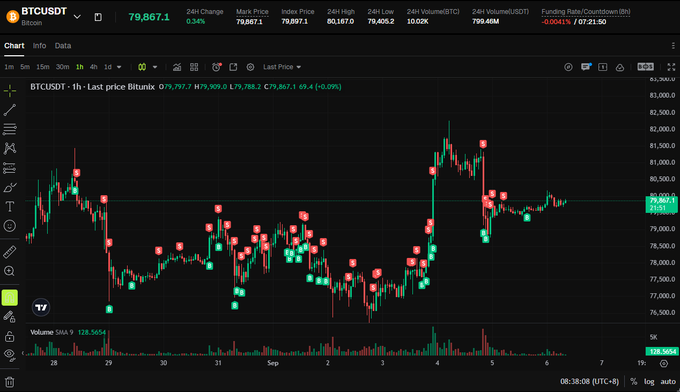Select the 15m timeframe
This screenshot has width=680, height=392.
click(42, 67)
